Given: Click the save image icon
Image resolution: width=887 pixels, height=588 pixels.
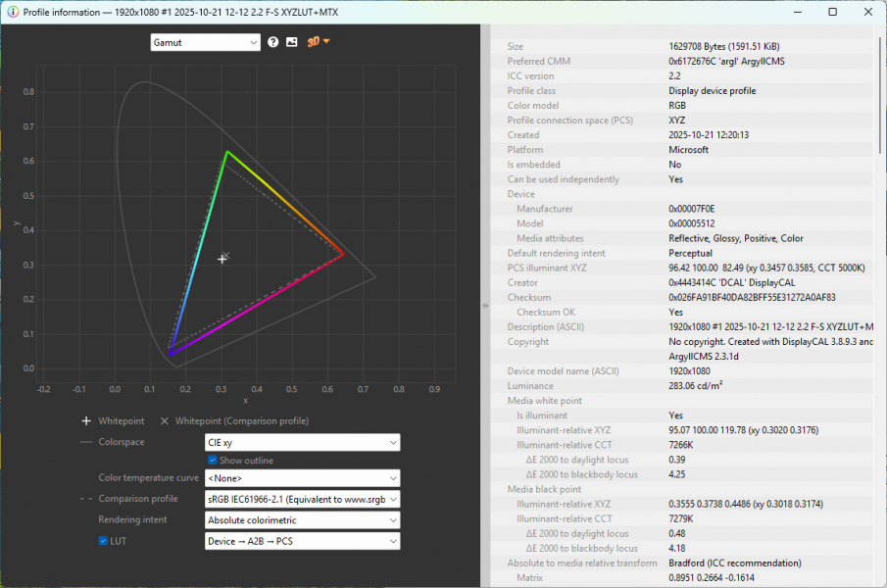Looking at the screenshot, I should [x=291, y=42].
